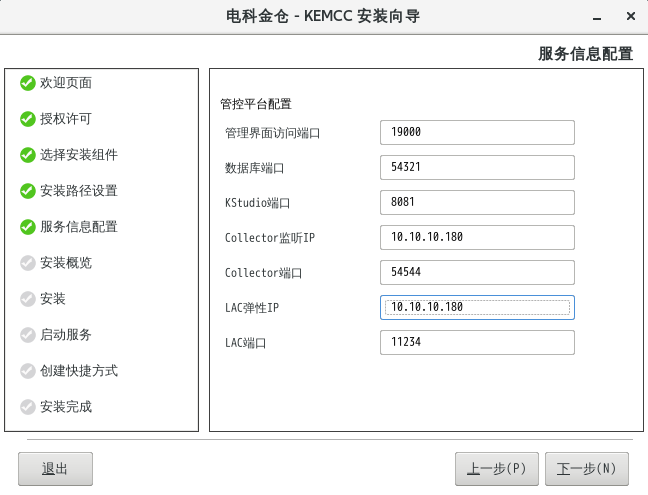Click the gray check icon beside 创建快捷方式

tap(28, 371)
